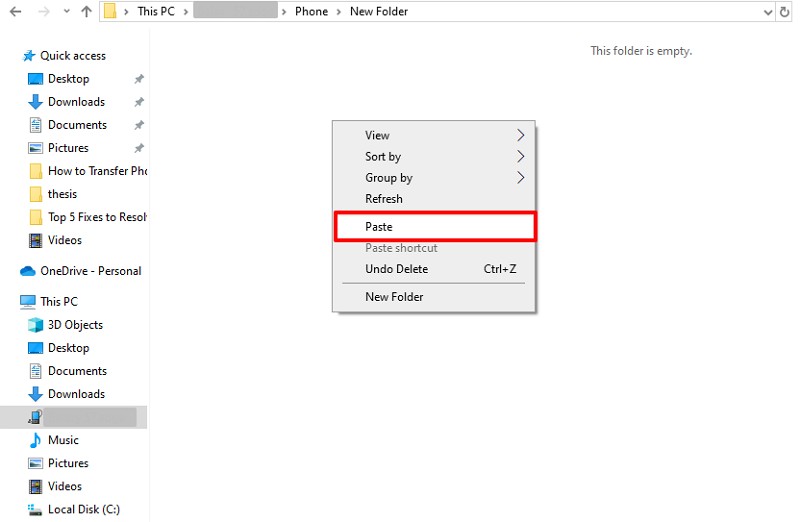Select the thesis folder in Quick access

coord(62,194)
